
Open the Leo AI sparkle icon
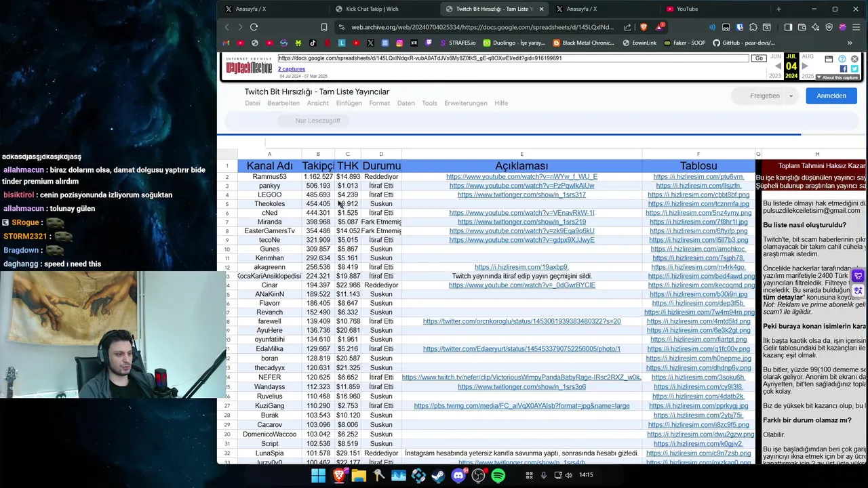(x=815, y=27)
